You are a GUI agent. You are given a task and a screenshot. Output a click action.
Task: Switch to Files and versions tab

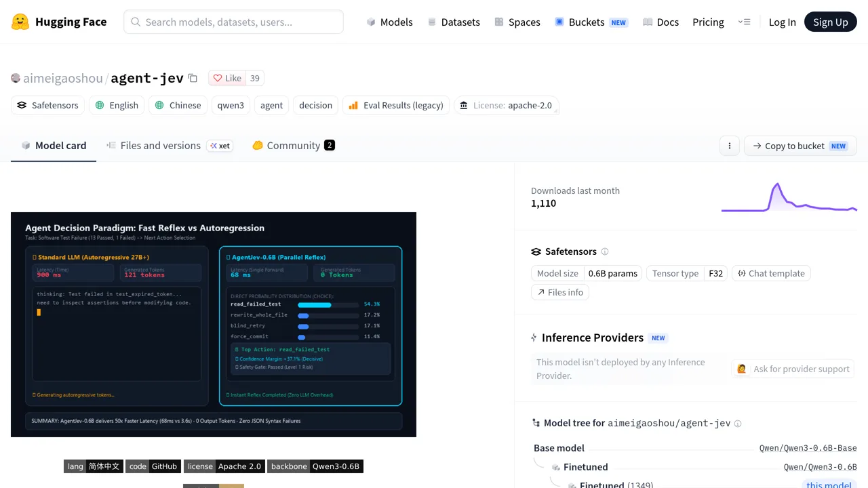click(170, 145)
